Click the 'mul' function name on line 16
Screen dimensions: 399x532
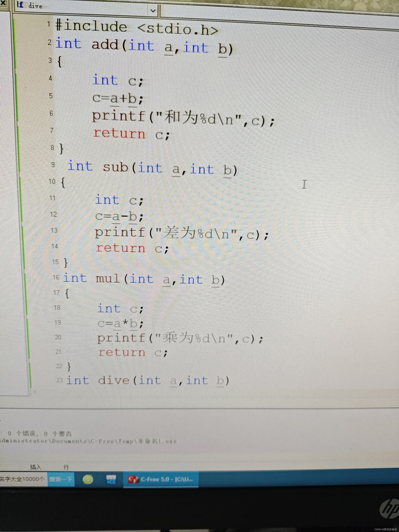pos(108,279)
